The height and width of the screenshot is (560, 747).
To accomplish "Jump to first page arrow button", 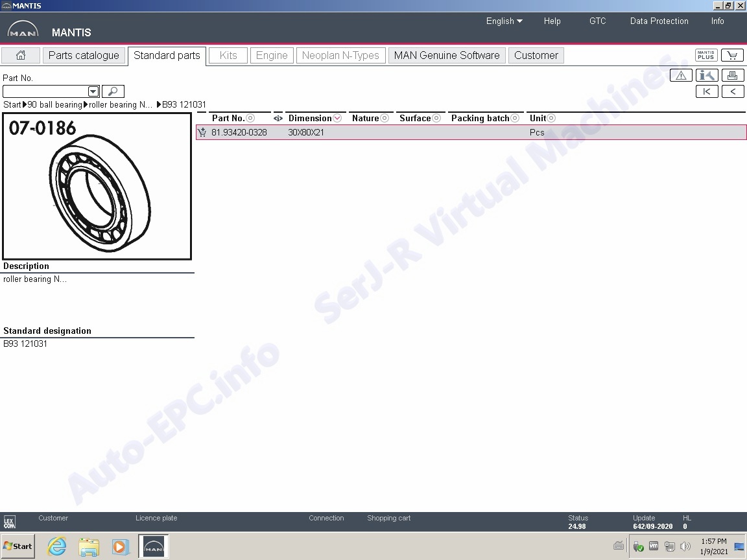I will click(707, 91).
